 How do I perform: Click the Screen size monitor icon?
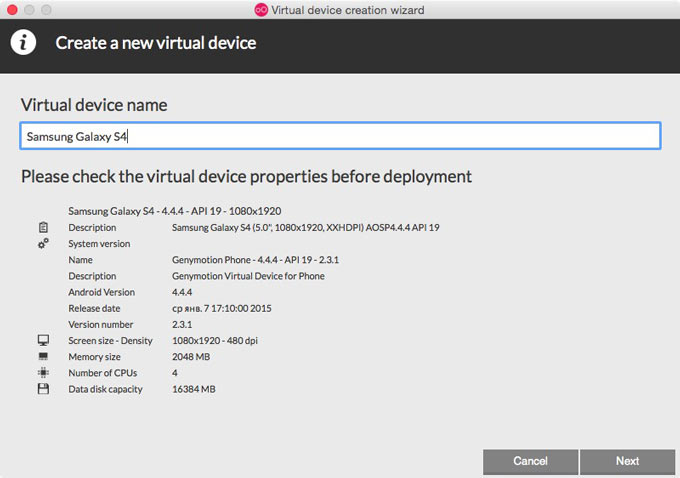(43, 341)
